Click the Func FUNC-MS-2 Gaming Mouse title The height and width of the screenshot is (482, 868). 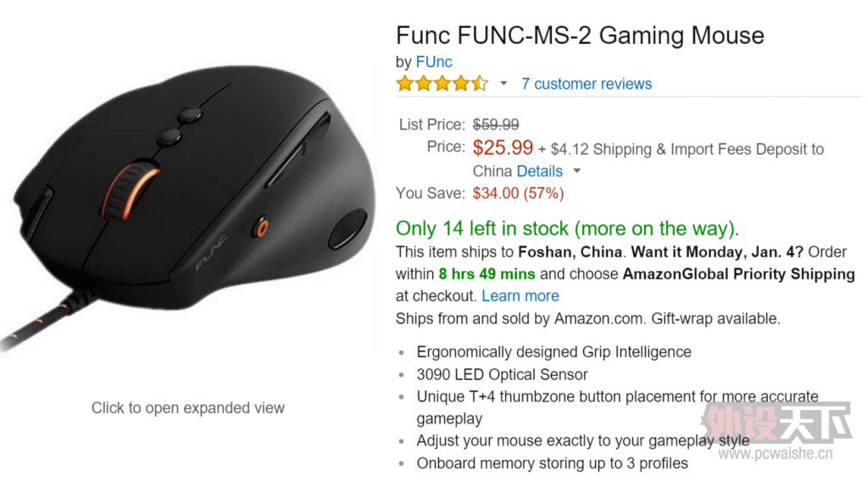580,36
